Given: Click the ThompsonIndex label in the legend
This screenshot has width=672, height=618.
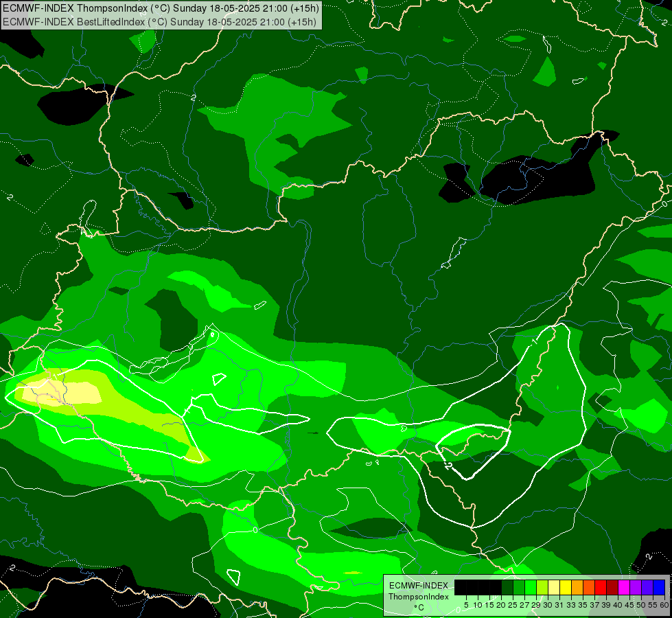Looking at the screenshot, I should 419,597.
